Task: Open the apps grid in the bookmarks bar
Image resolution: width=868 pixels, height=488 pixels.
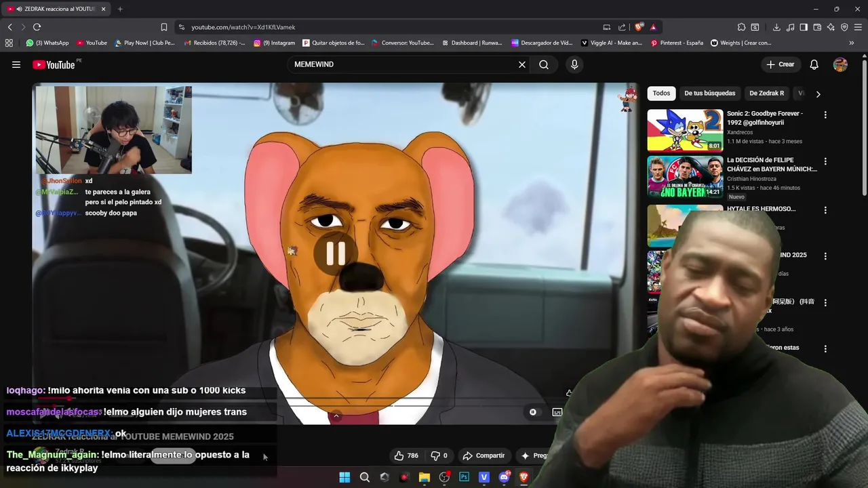Action: point(9,43)
